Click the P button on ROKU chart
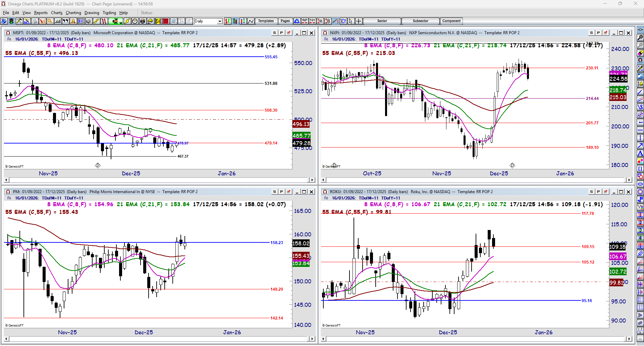The width and height of the screenshot is (644, 346). click(598, 192)
